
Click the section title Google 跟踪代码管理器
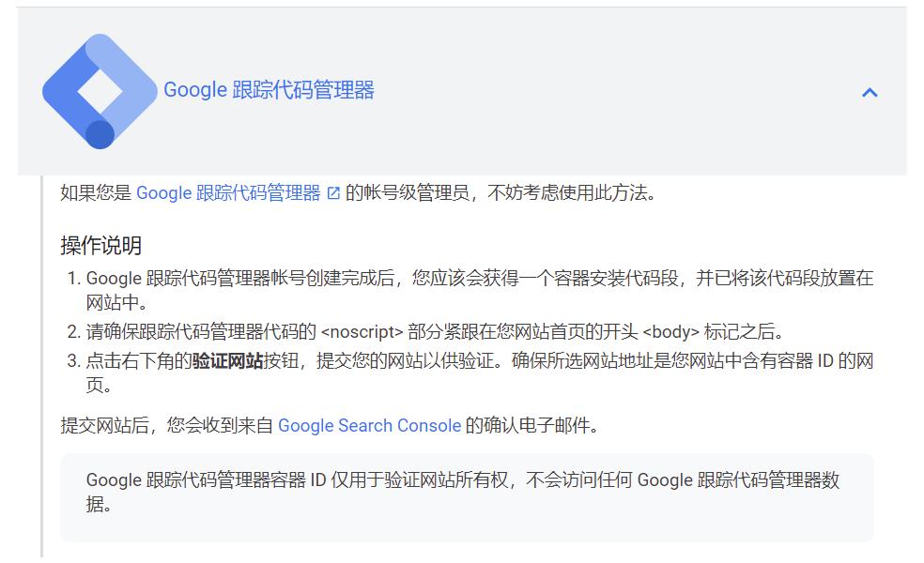click(x=271, y=89)
